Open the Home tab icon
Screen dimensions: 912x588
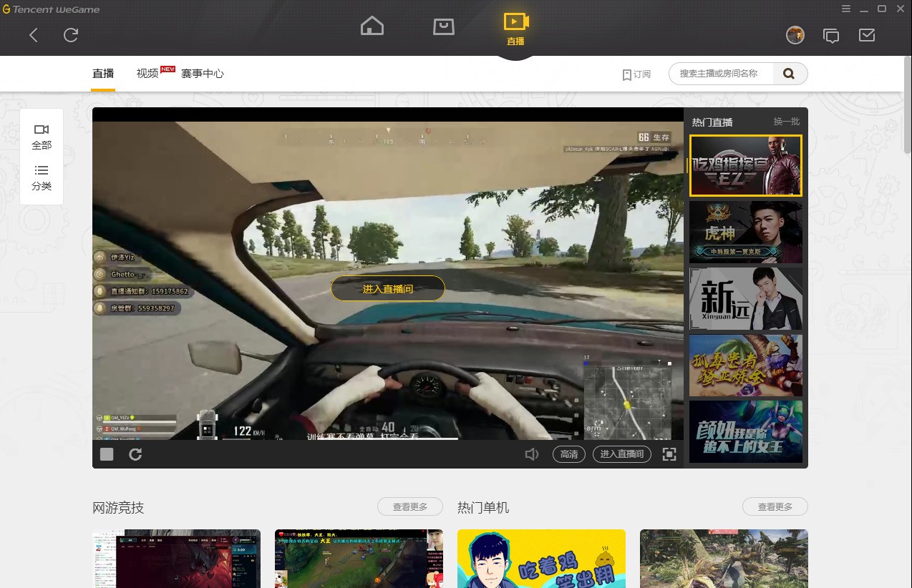tap(372, 26)
